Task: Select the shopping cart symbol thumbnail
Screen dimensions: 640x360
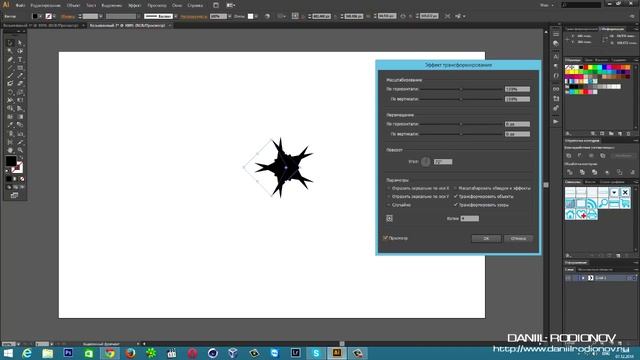Action: click(x=625, y=203)
